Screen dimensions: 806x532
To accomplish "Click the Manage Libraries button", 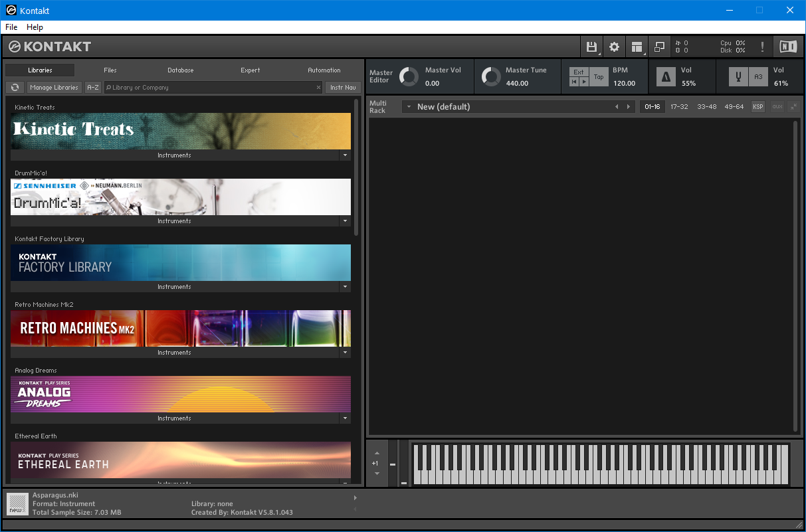I will click(x=54, y=87).
